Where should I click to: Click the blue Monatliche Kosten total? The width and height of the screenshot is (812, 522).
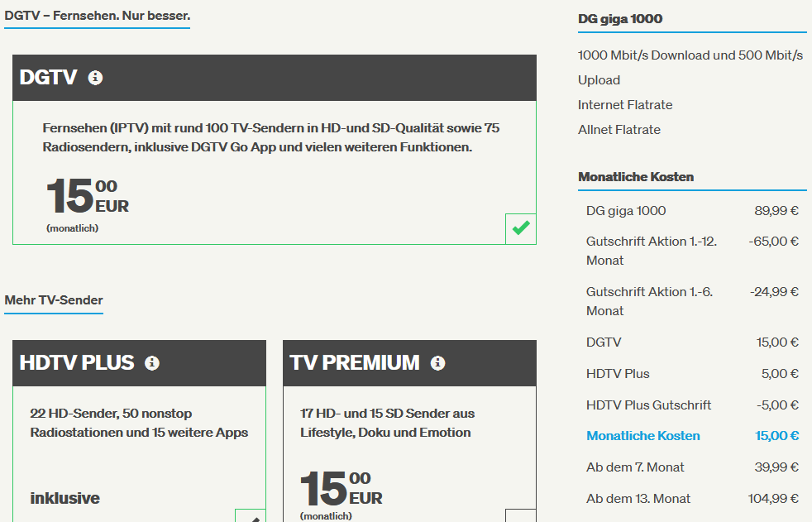(x=692, y=436)
